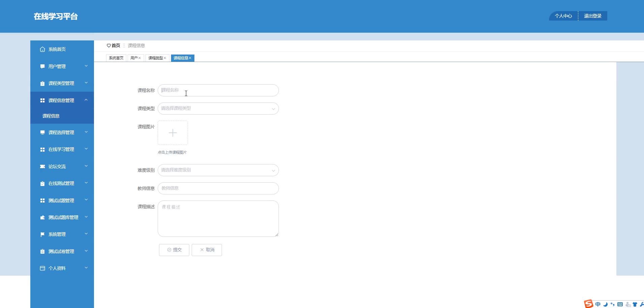Expand the 在线学习管理 chevron
This screenshot has width=644, height=308.
click(x=86, y=149)
